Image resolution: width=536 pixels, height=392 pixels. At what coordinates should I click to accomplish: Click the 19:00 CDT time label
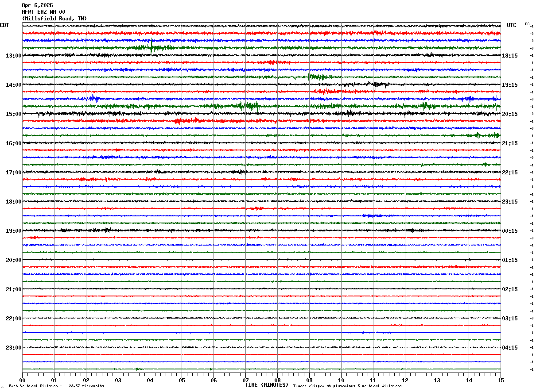[x=14, y=231]
